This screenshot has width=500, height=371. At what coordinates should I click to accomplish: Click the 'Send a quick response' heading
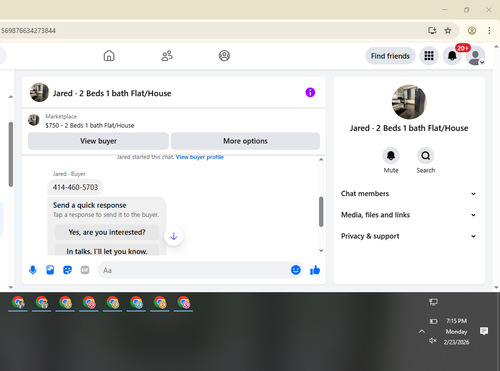click(x=90, y=205)
